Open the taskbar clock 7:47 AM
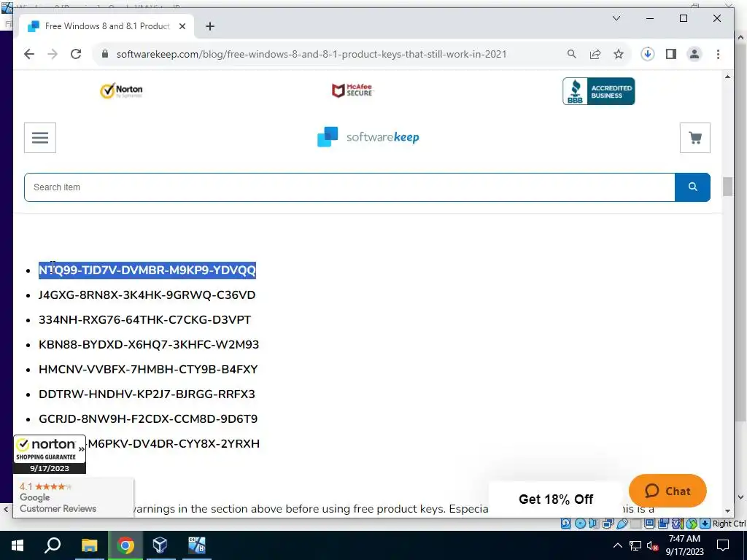Viewport: 747px width, 560px height. pyautogui.click(x=684, y=545)
